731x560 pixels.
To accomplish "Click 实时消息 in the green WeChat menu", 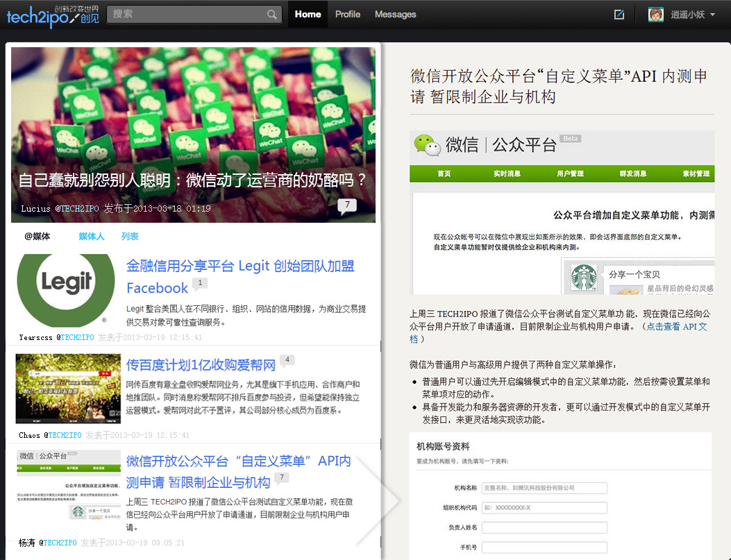I will click(507, 173).
